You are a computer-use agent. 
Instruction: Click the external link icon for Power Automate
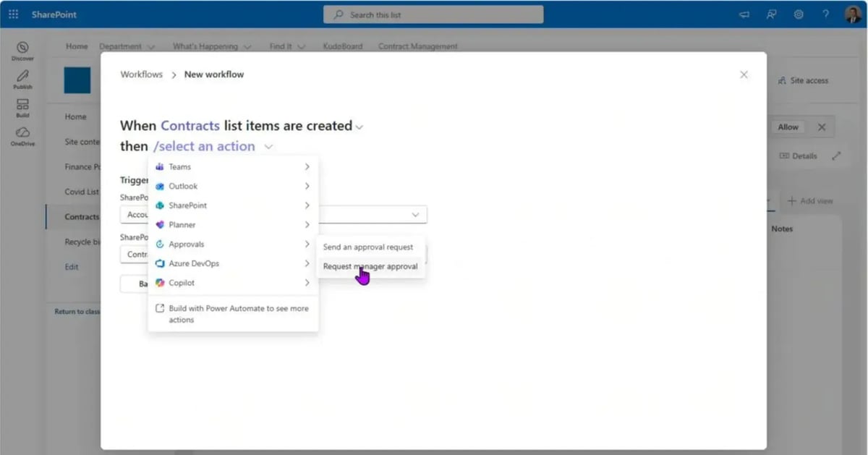[161, 308]
